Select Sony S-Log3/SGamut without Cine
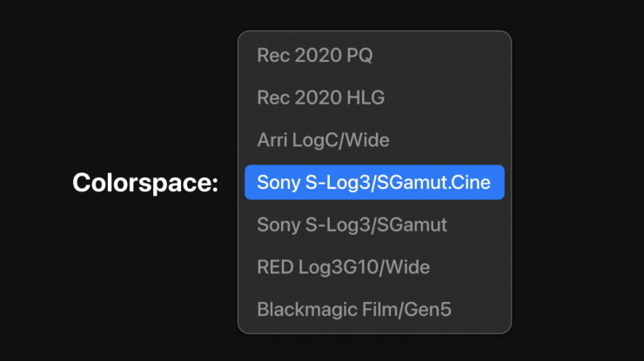The height and width of the screenshot is (361, 644). (x=352, y=224)
